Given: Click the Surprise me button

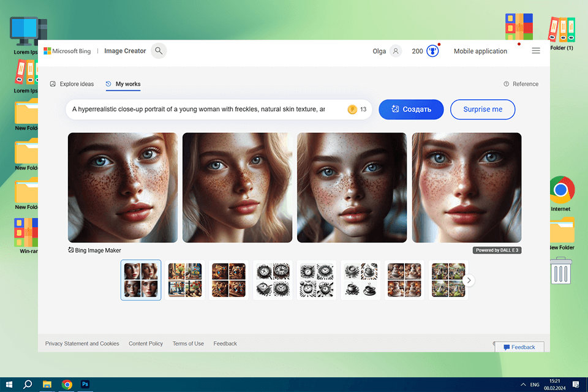Looking at the screenshot, I should [482, 110].
